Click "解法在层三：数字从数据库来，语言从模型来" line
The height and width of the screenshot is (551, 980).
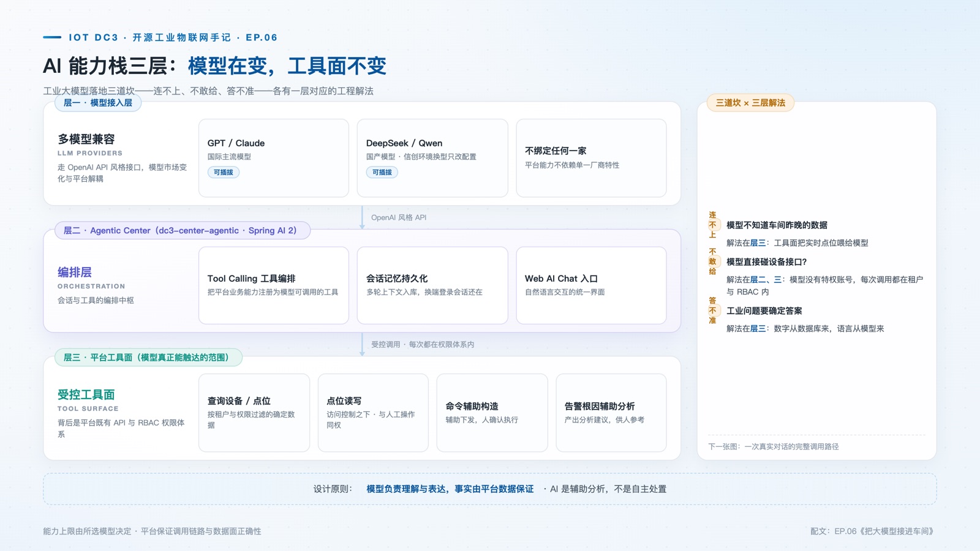point(805,329)
